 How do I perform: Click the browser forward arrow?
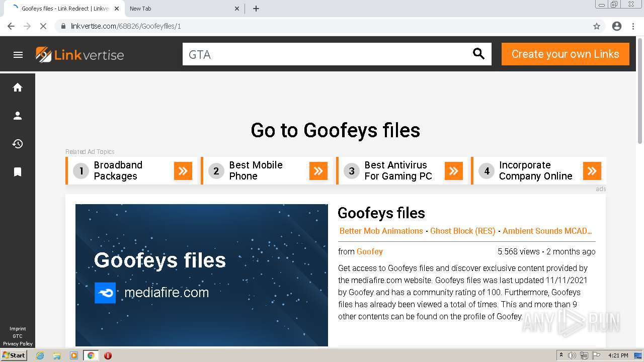[27, 26]
